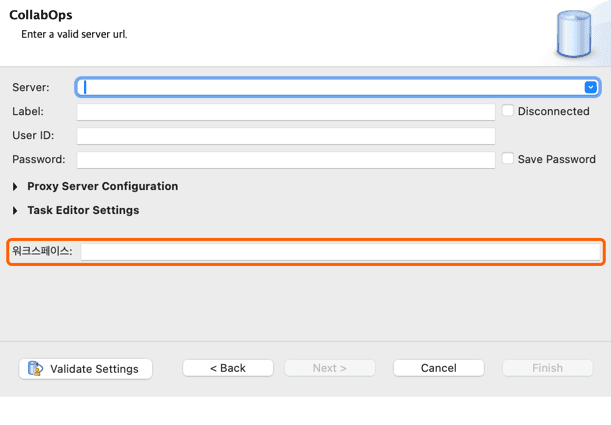The width and height of the screenshot is (611, 425).
Task: Click the Validate Settings button
Action: (85, 369)
